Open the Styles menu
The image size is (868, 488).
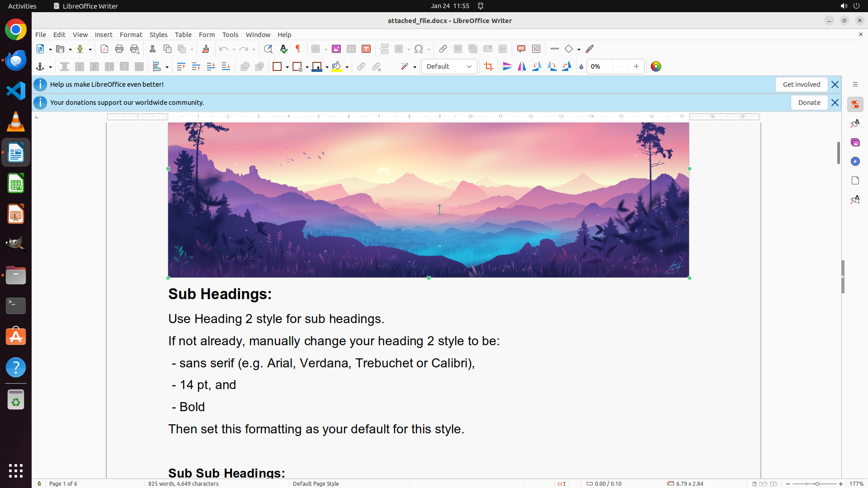click(158, 35)
